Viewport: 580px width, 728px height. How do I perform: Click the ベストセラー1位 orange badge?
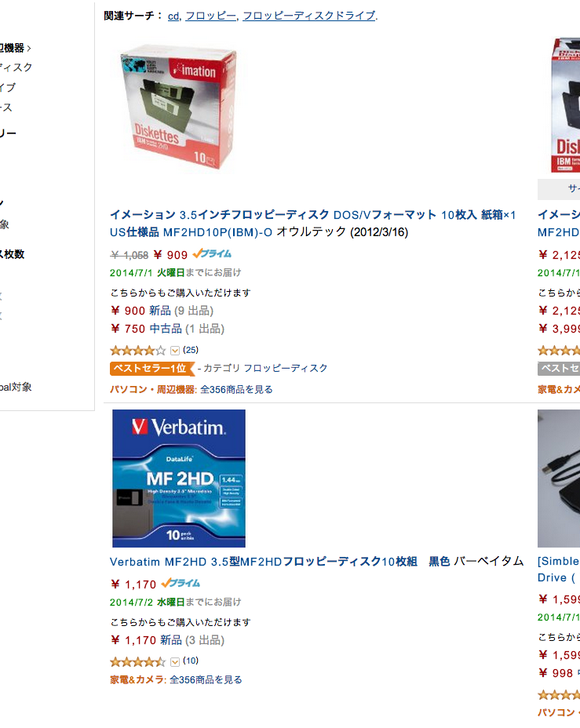151,368
